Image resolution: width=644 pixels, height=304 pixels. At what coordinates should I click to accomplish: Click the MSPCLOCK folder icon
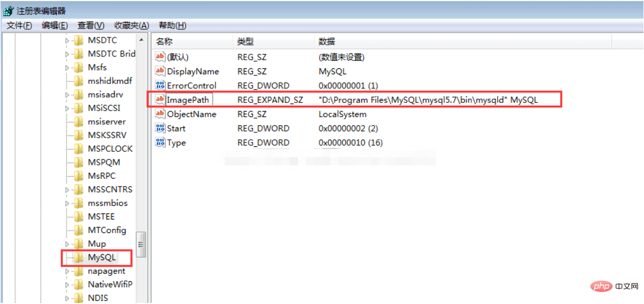[79, 148]
